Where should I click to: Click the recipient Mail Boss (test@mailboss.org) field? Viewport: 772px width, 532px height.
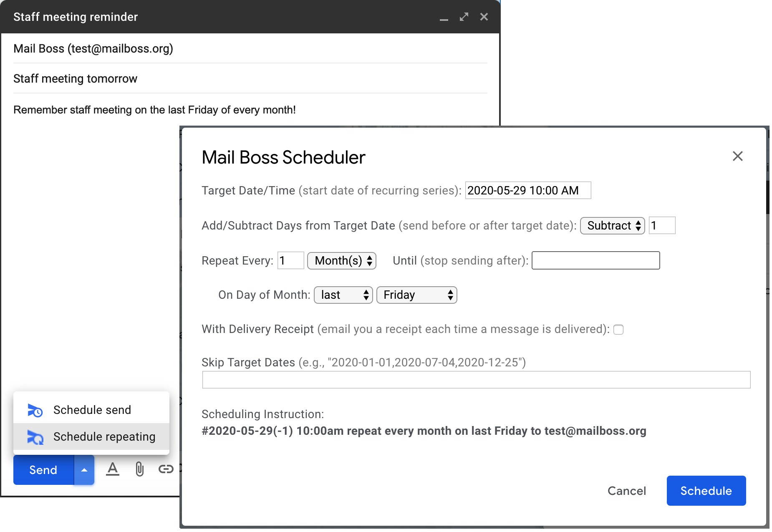[250, 48]
